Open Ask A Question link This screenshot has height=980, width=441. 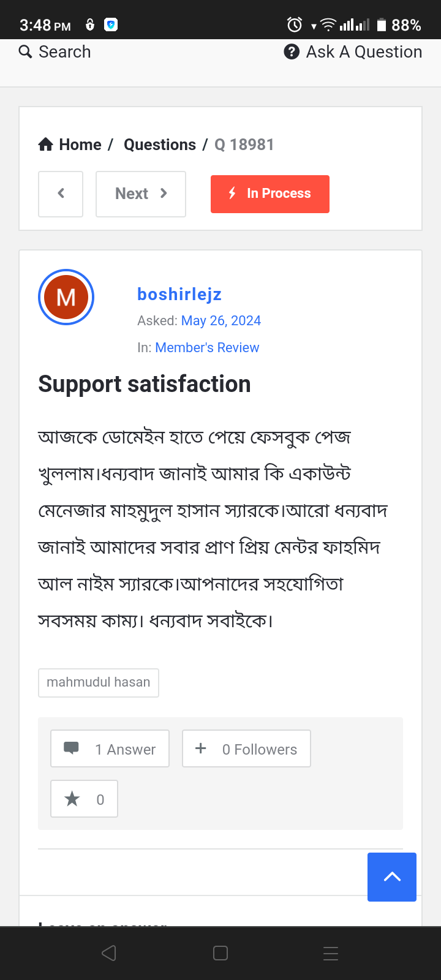(x=353, y=52)
